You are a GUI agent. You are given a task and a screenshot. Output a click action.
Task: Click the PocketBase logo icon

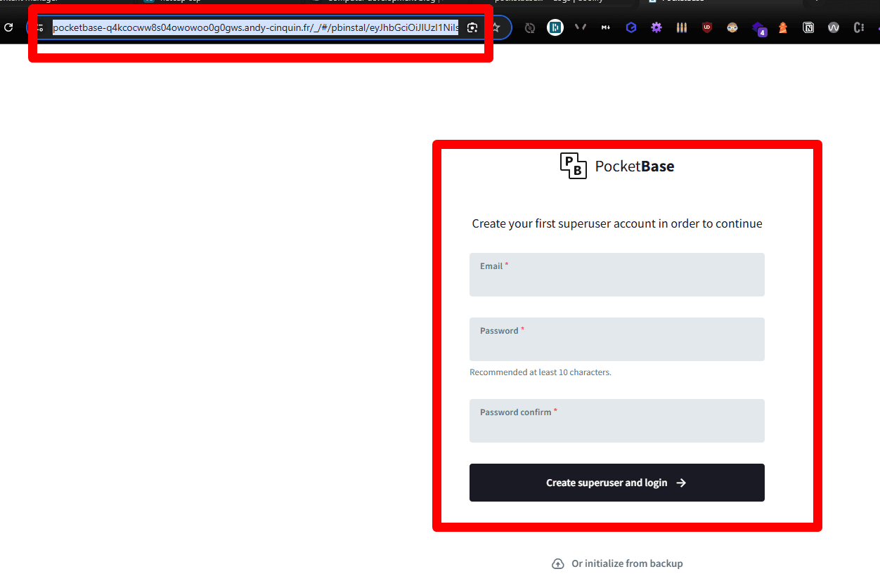click(x=573, y=166)
